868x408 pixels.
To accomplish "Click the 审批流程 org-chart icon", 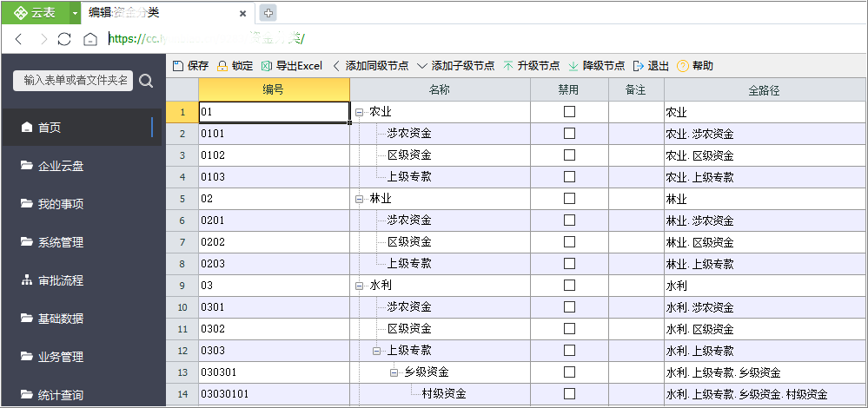I will click(x=27, y=280).
